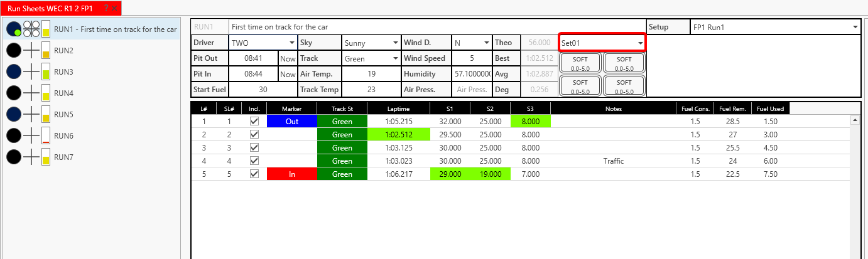Click the Now button next to Pit In
The image size is (868, 259).
pyautogui.click(x=288, y=74)
